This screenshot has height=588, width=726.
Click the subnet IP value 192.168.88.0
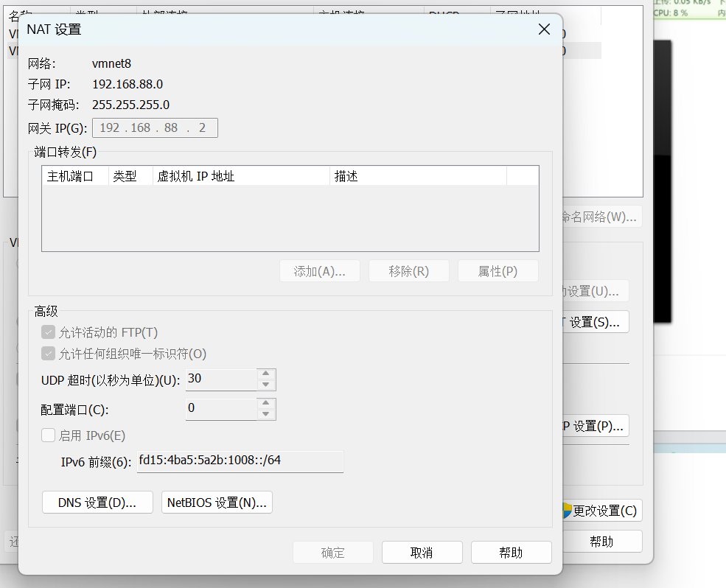(128, 84)
